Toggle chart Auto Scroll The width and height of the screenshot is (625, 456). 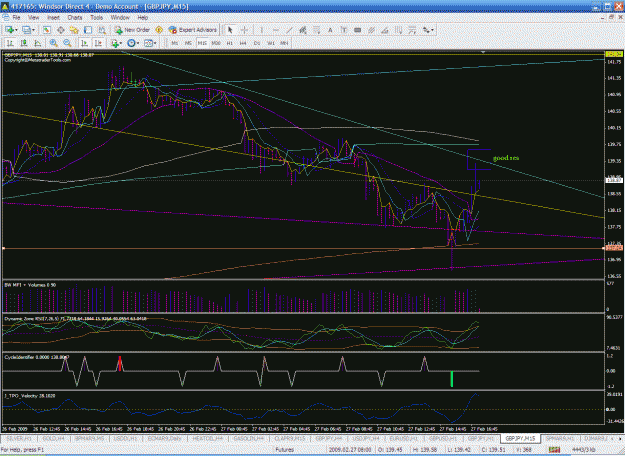[84, 43]
